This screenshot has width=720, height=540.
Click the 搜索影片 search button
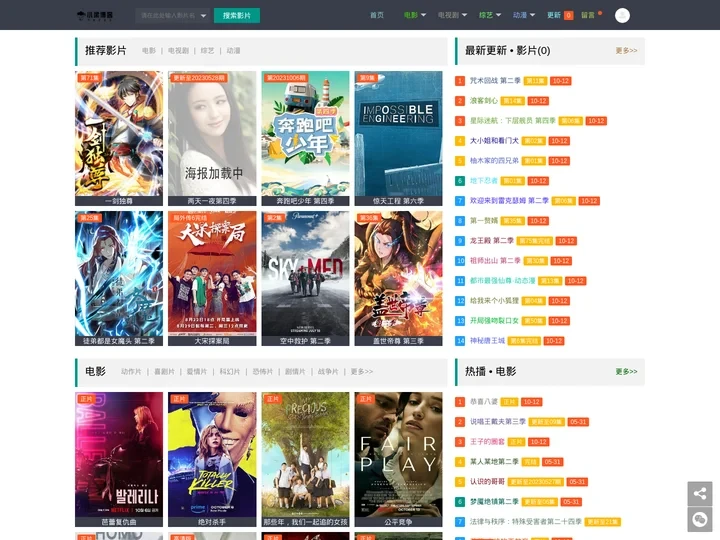[237, 16]
